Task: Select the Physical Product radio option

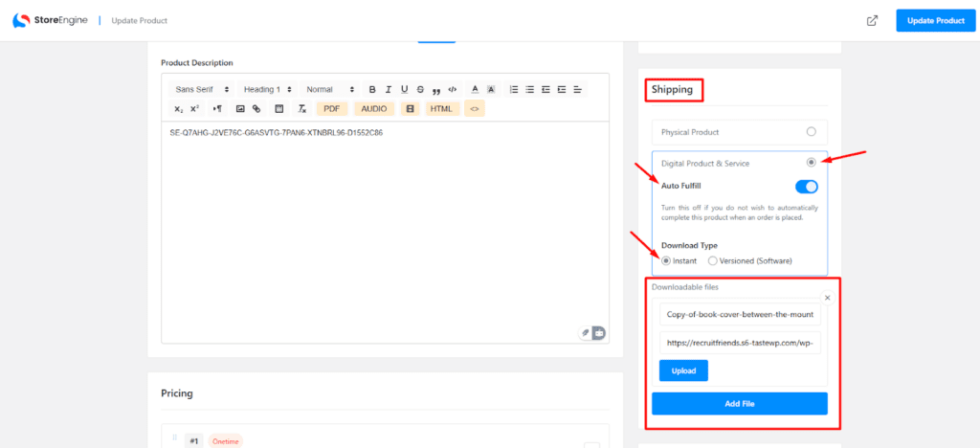Action: 811,132
